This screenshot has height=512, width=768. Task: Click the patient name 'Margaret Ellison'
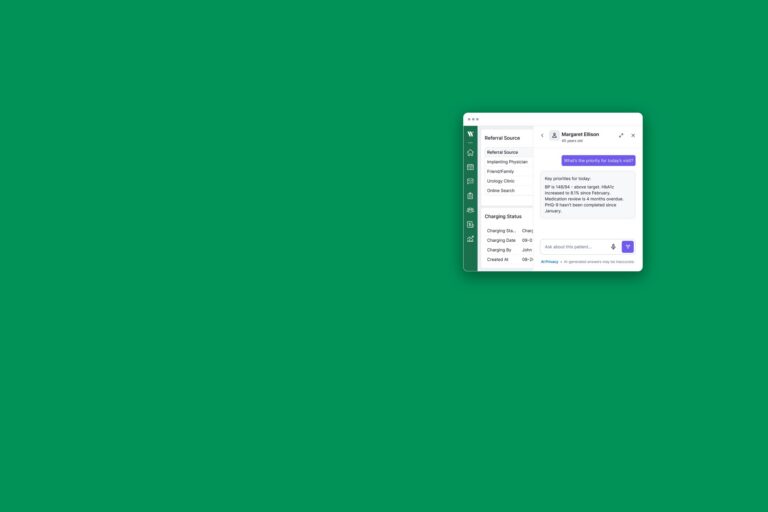580,134
